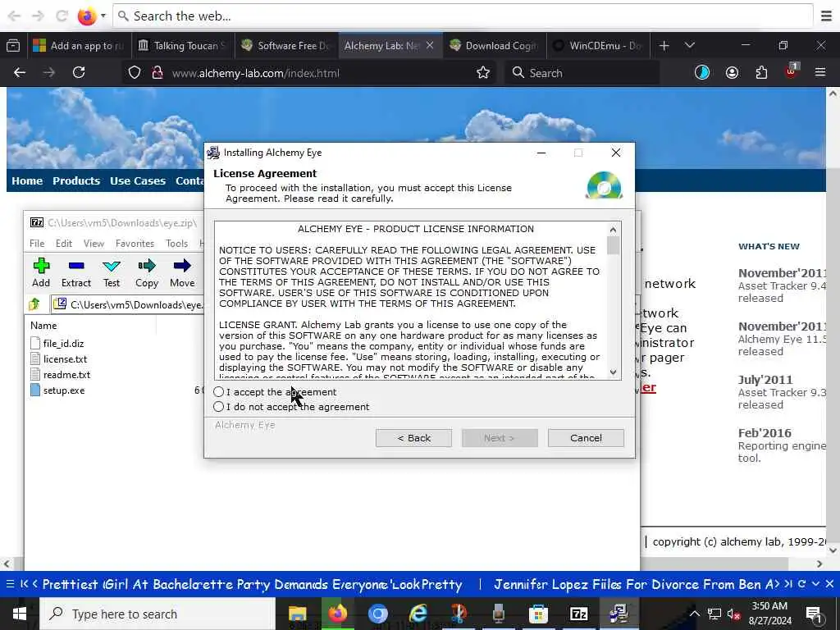Click the Move icon in 7-Zip

coord(182,272)
